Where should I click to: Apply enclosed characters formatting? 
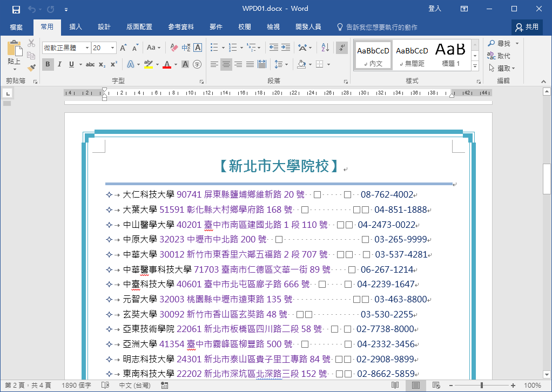pyautogui.click(x=198, y=64)
